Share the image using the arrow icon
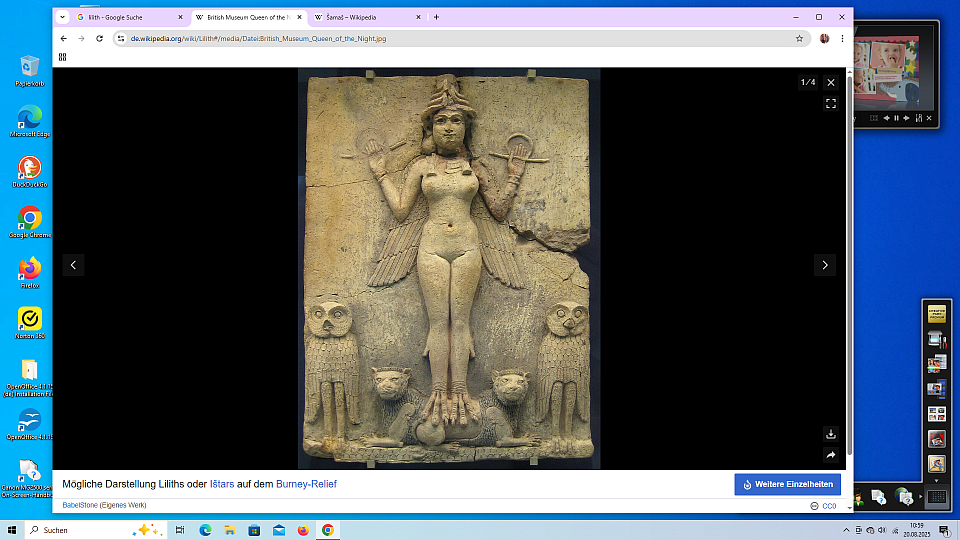This screenshot has width=960, height=540. 831,455
